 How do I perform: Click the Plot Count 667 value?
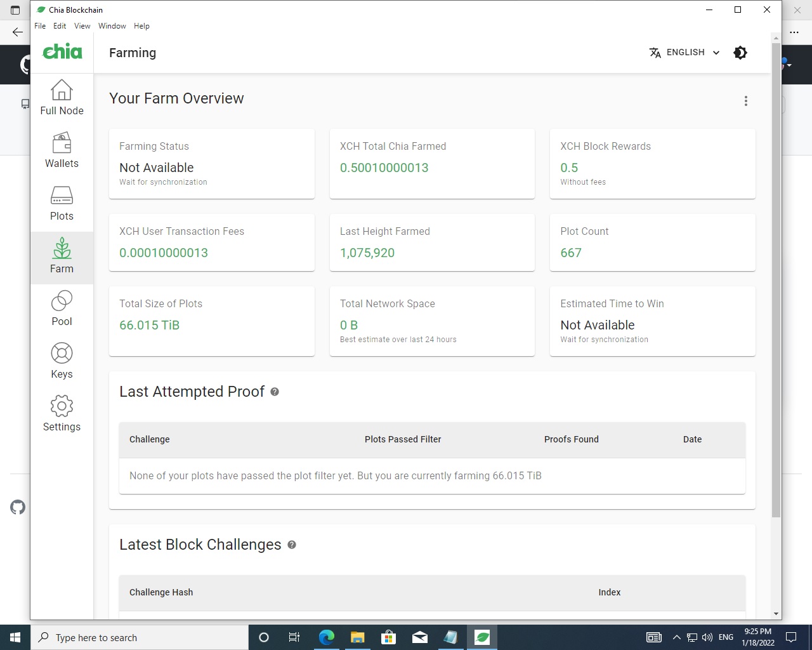[571, 253]
